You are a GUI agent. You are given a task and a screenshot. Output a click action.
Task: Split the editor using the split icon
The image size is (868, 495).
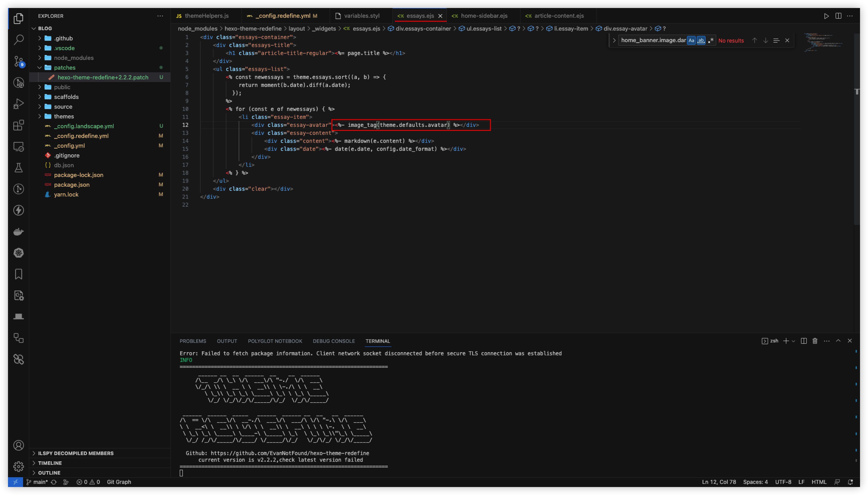coord(839,16)
